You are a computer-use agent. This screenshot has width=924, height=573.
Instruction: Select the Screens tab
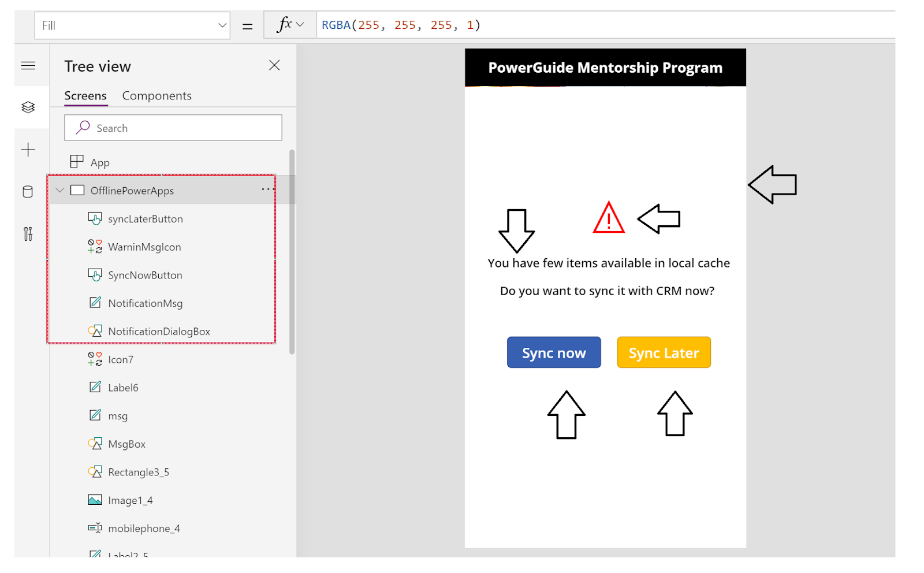[85, 95]
